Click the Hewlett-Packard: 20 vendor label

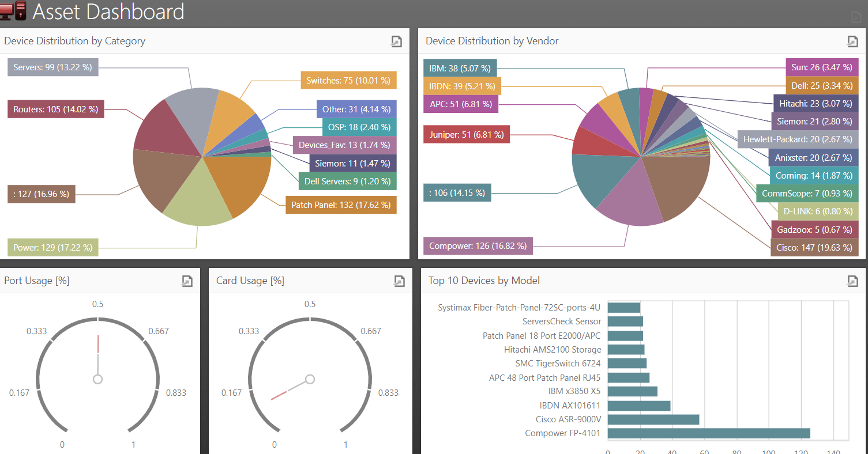tap(798, 139)
